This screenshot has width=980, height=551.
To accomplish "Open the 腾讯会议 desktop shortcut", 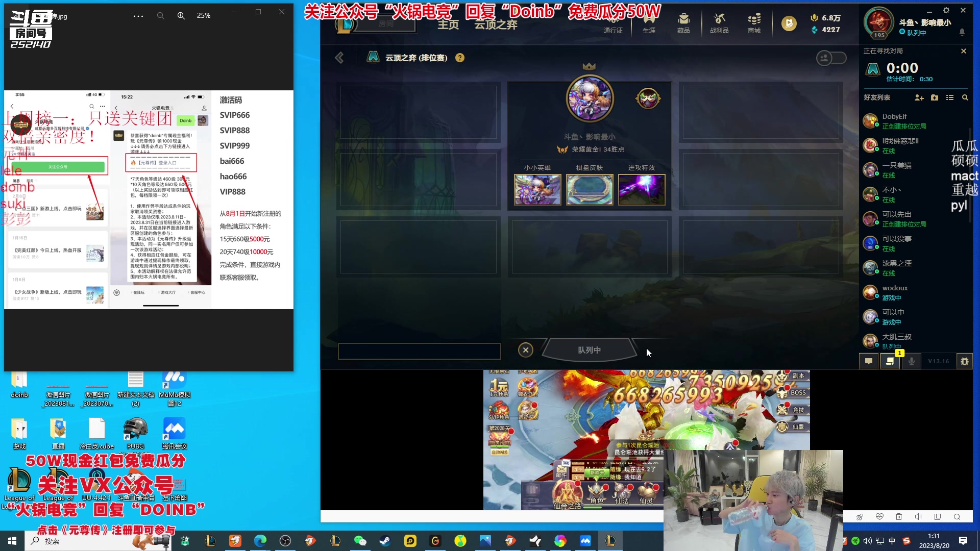I will (x=175, y=433).
